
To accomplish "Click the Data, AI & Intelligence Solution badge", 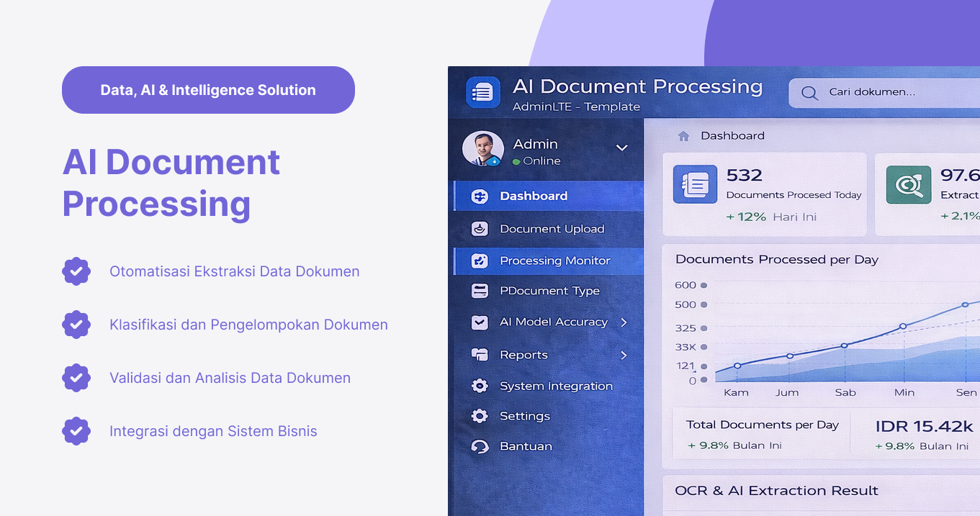I will [x=208, y=89].
